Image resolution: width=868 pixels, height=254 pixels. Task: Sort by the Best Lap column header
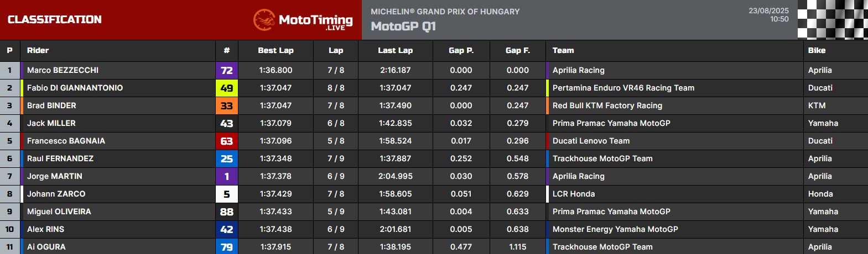[276, 50]
